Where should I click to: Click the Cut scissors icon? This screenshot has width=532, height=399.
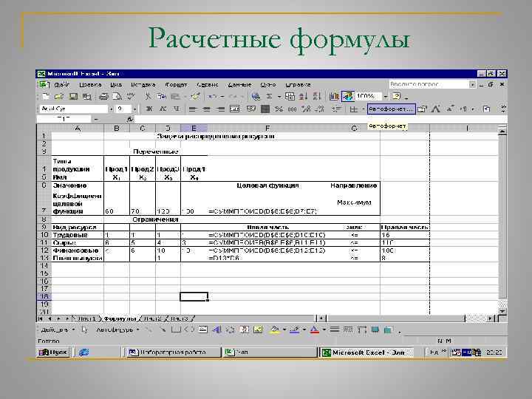coord(148,97)
